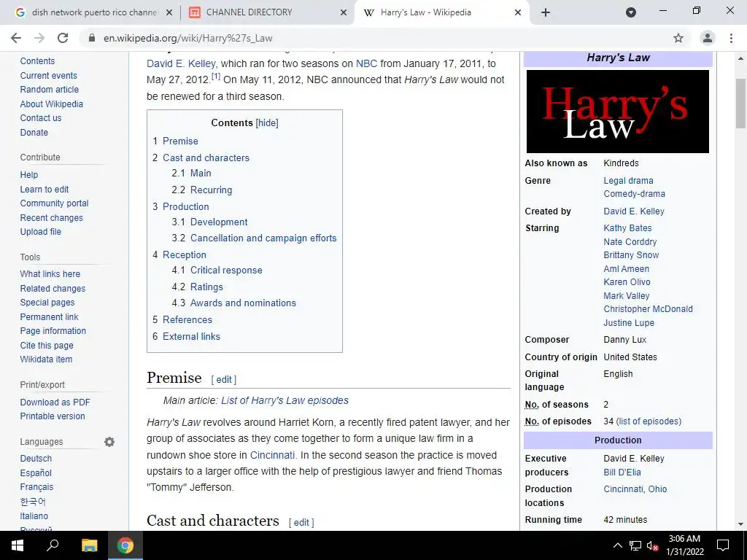
Task: Open Wikidata item link
Action: pos(46,359)
